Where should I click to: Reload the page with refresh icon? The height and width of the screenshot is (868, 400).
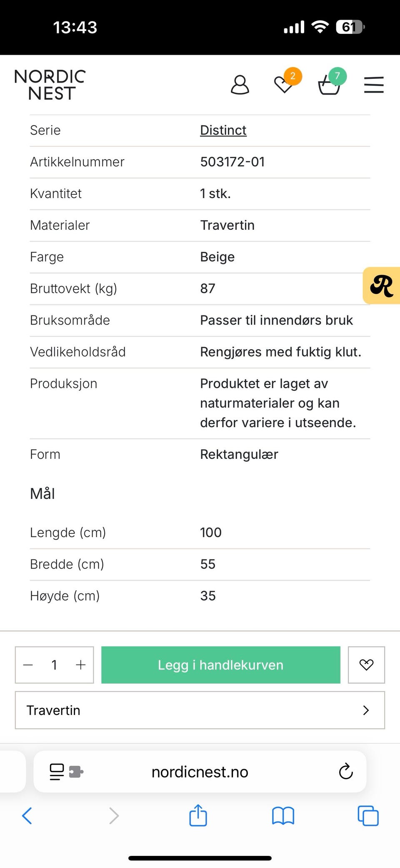(x=346, y=772)
